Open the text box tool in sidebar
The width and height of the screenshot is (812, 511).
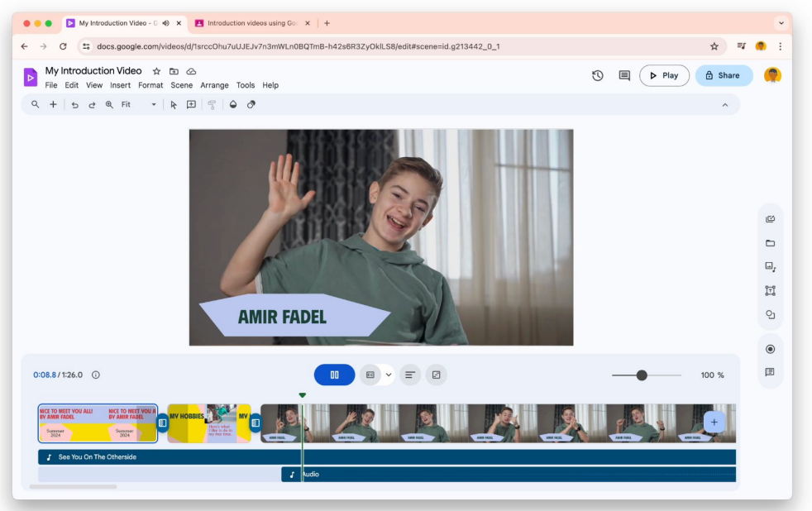770,291
